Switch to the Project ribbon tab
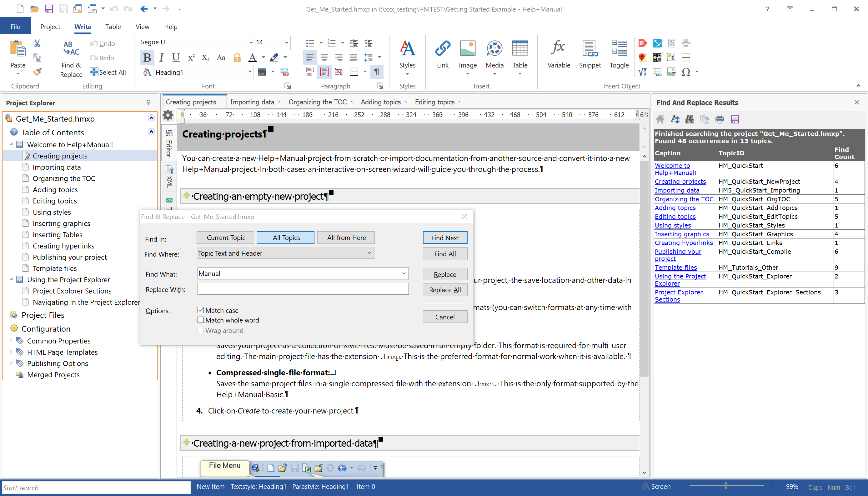The height and width of the screenshot is (496, 868). click(x=50, y=27)
